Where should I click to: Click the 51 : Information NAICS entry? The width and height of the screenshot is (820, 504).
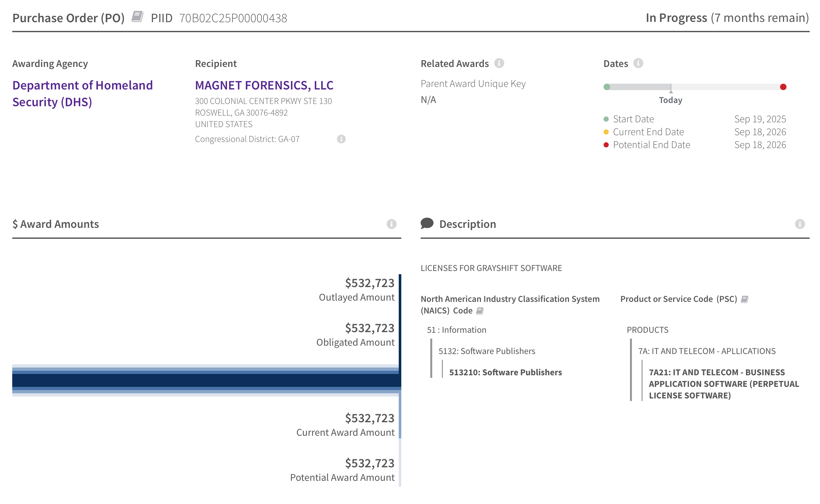coord(456,330)
